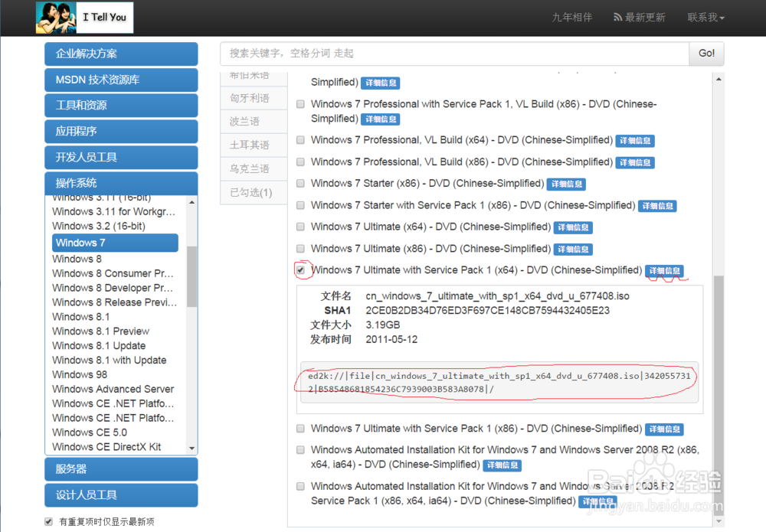Expand the 开发人员工具 category
The height and width of the screenshot is (532, 766).
click(121, 157)
